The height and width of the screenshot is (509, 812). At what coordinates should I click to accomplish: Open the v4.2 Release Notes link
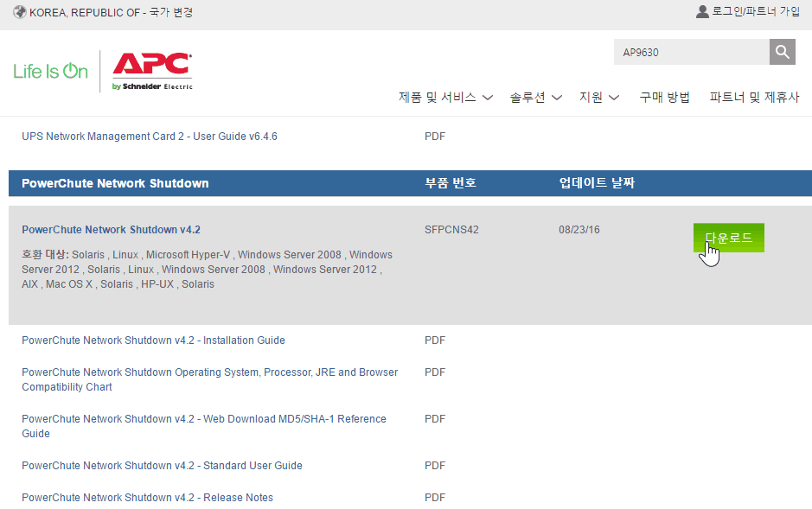coord(147,498)
